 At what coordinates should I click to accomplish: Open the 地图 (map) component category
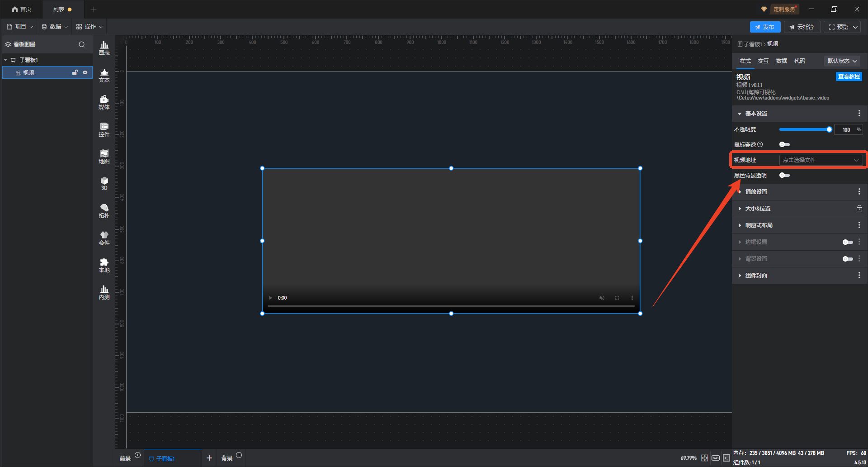click(104, 157)
